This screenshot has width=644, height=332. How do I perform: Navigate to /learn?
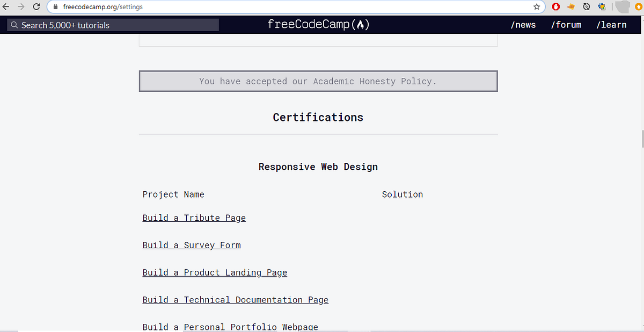[x=612, y=25]
